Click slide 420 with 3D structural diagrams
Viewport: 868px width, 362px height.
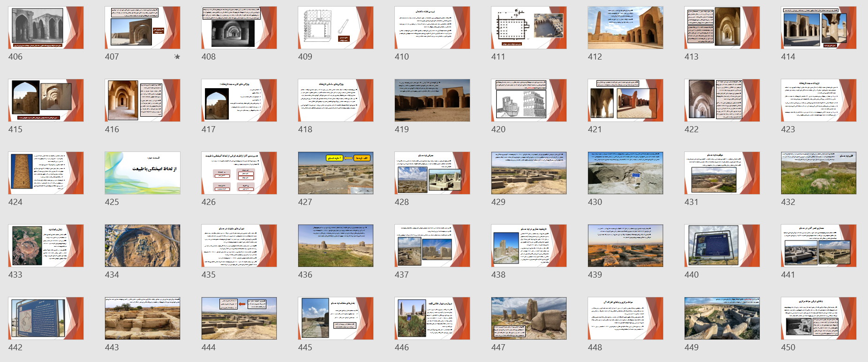(529, 100)
